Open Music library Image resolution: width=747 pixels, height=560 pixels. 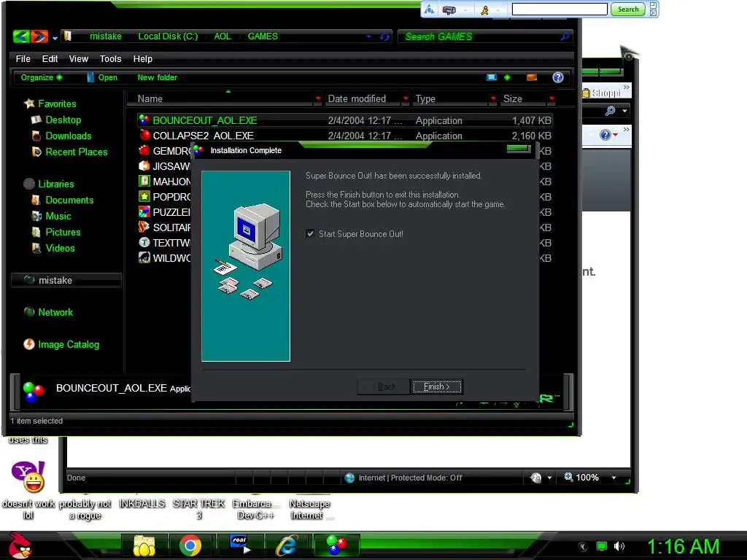[51, 216]
